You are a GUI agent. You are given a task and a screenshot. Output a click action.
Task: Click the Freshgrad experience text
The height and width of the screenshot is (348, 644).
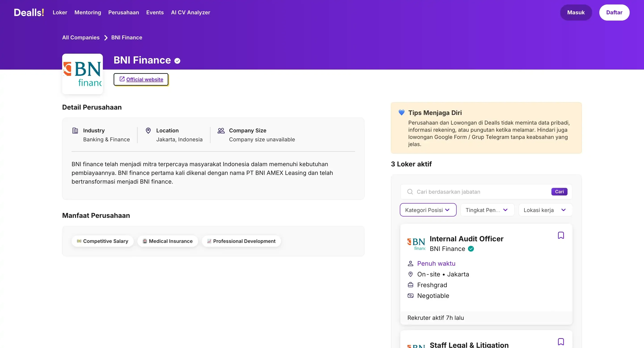432,285
